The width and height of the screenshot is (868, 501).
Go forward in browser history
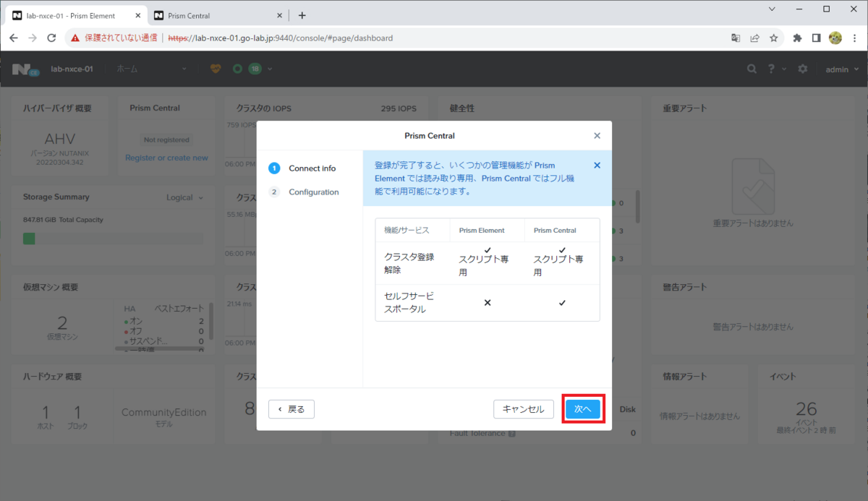click(x=33, y=38)
